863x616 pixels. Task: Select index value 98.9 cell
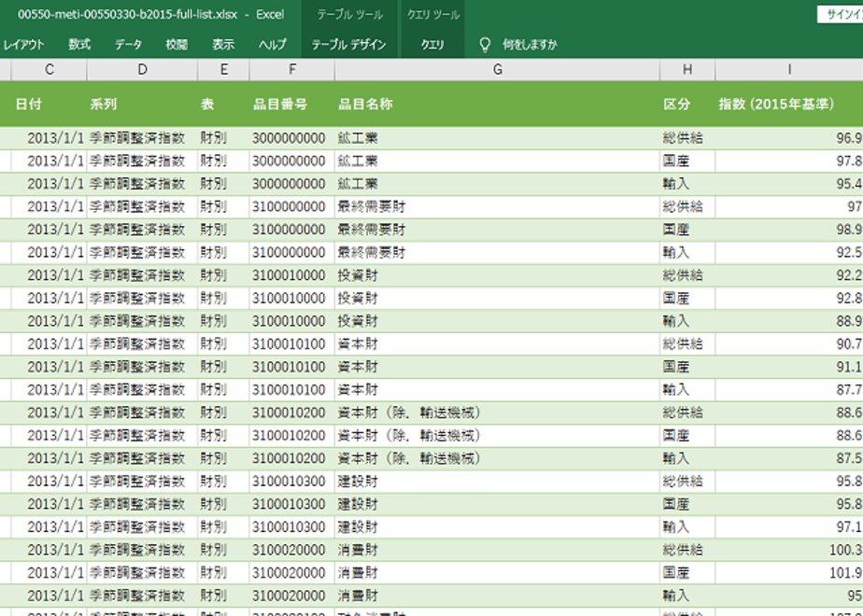click(789, 230)
